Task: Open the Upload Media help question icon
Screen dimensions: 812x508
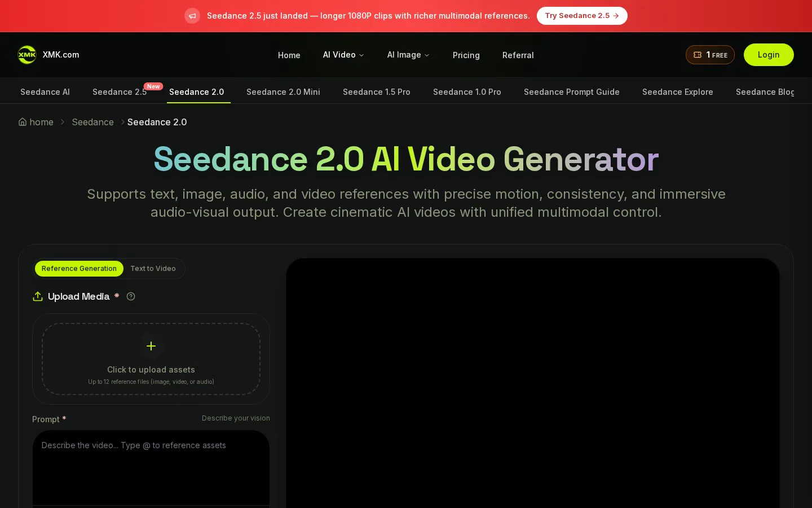Action: [131, 296]
